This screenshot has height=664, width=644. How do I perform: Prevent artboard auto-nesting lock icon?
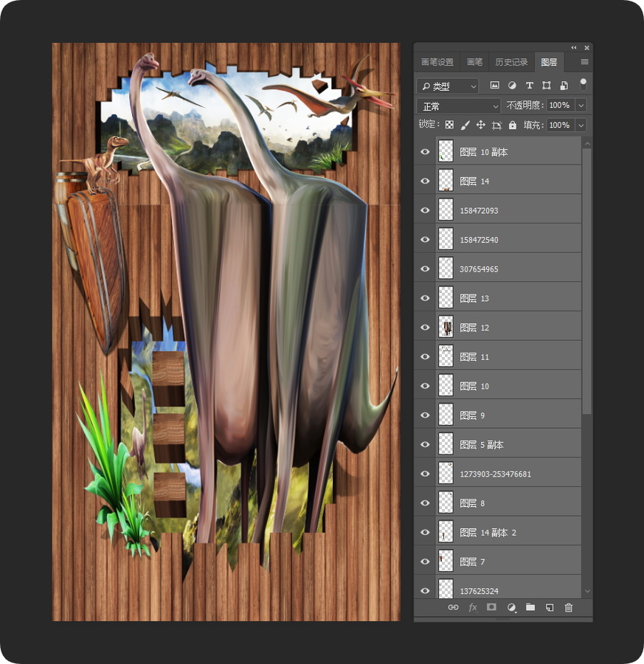496,125
